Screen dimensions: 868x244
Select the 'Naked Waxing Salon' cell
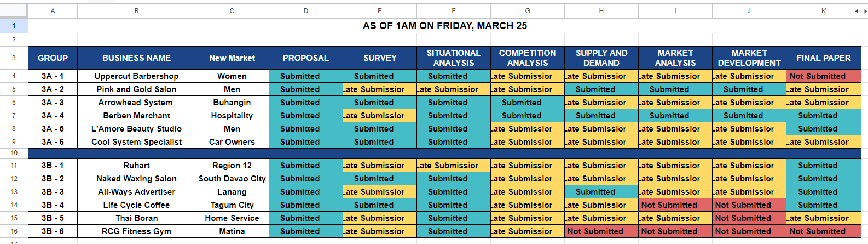coord(136,179)
